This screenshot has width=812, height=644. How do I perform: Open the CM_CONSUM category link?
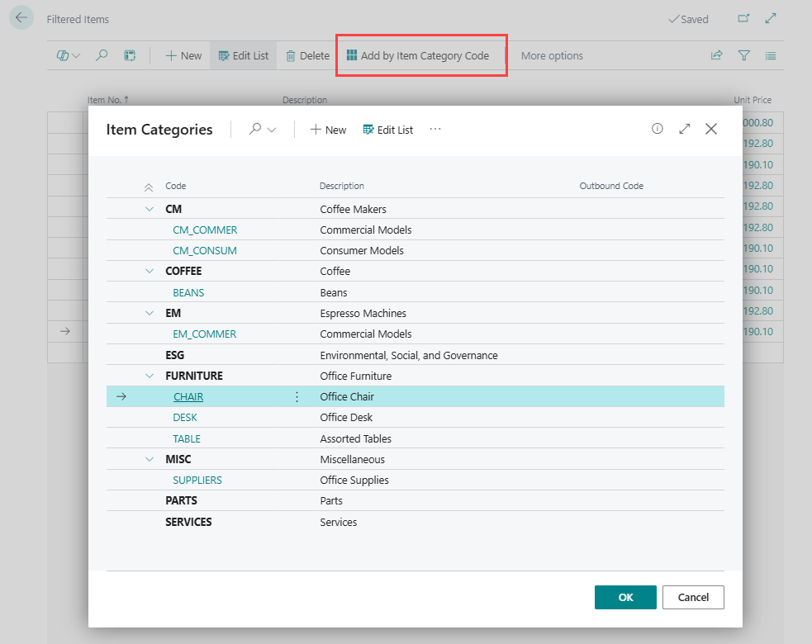coord(205,250)
